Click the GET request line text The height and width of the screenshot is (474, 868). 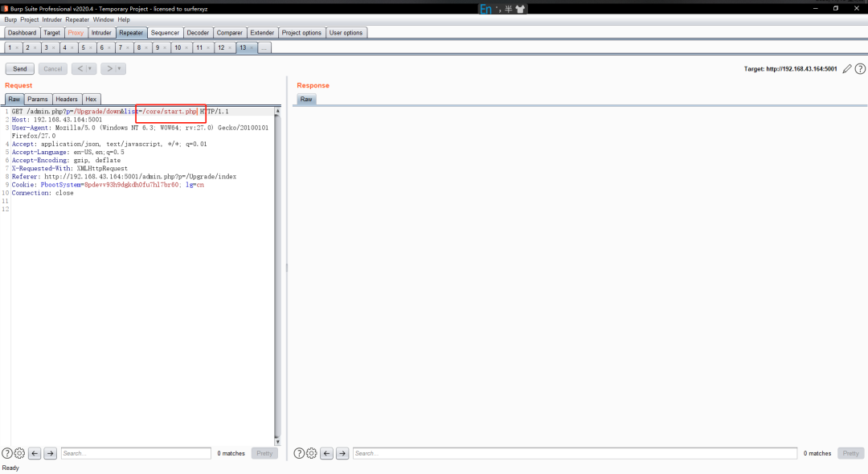coord(120,111)
